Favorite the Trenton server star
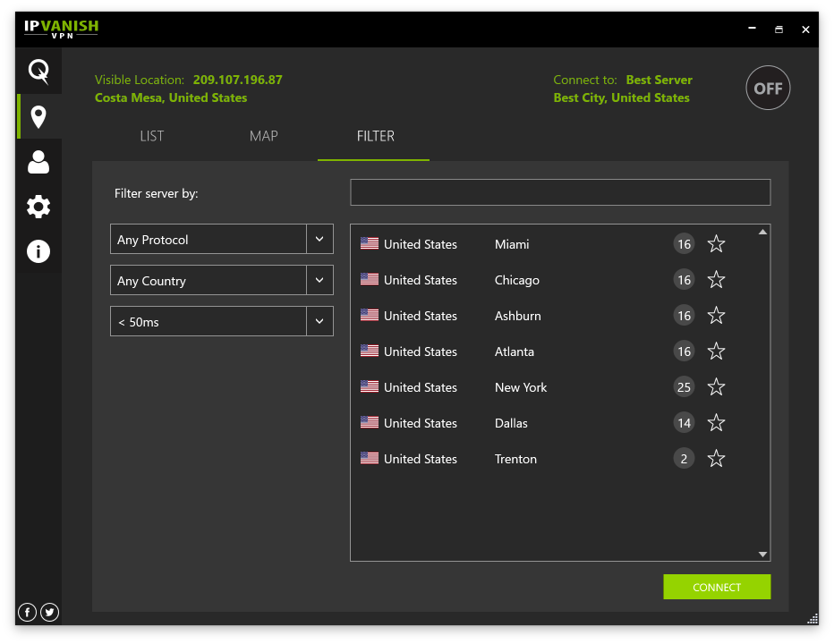This screenshot has width=834, height=644. (x=716, y=459)
